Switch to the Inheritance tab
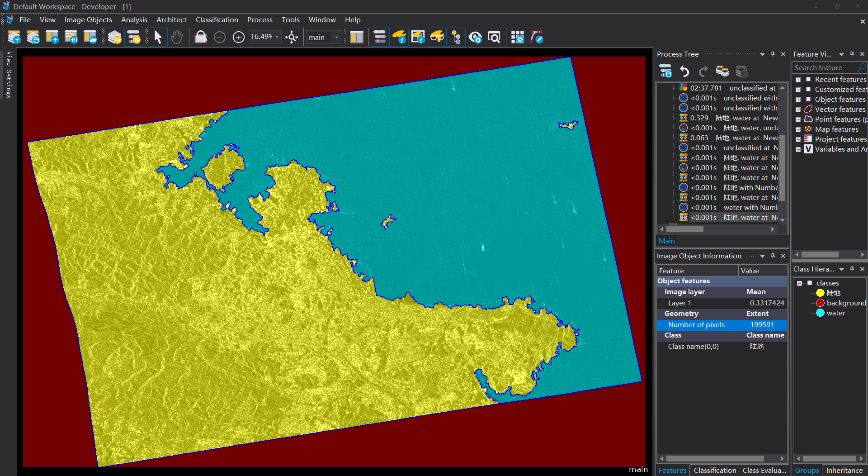This screenshot has width=868, height=476. point(844,471)
